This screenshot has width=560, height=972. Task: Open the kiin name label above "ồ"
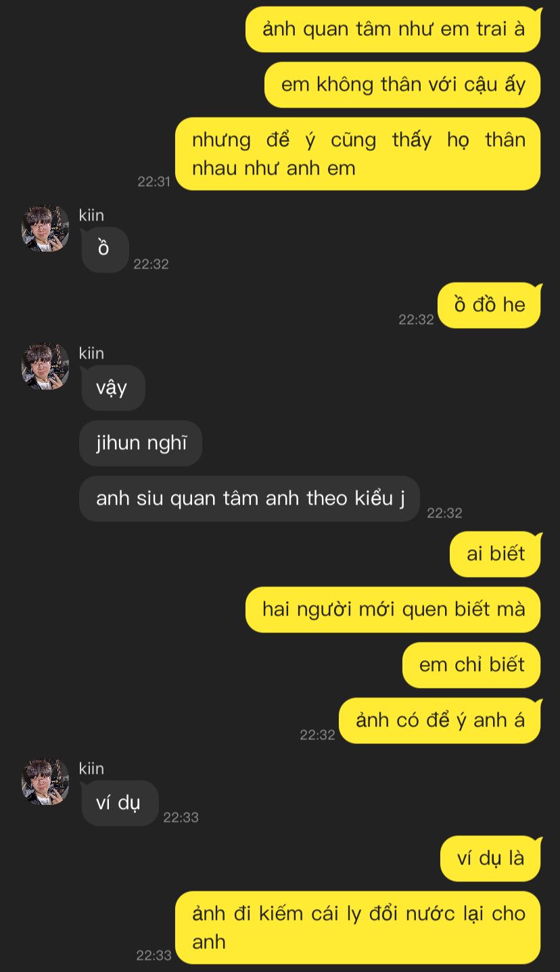91,215
